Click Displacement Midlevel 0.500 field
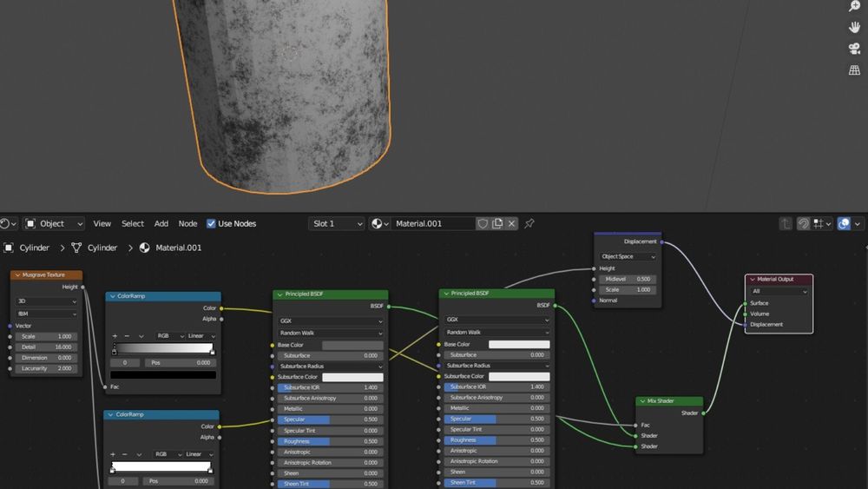This screenshot has width=868, height=489. coord(628,280)
